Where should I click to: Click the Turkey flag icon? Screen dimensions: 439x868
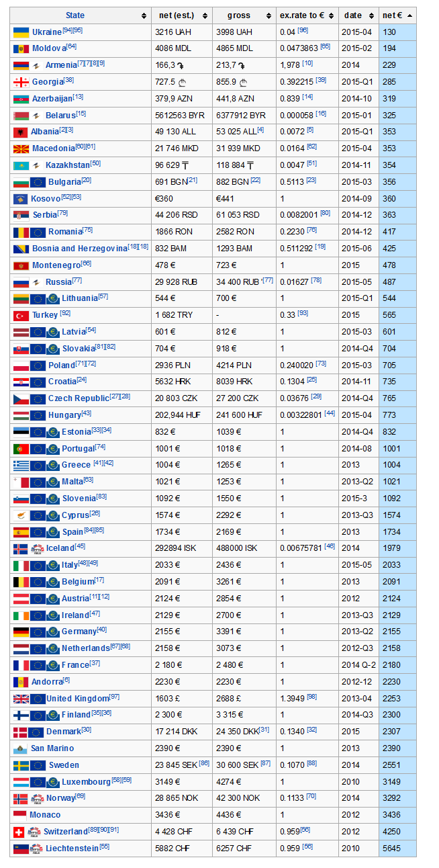(x=21, y=315)
